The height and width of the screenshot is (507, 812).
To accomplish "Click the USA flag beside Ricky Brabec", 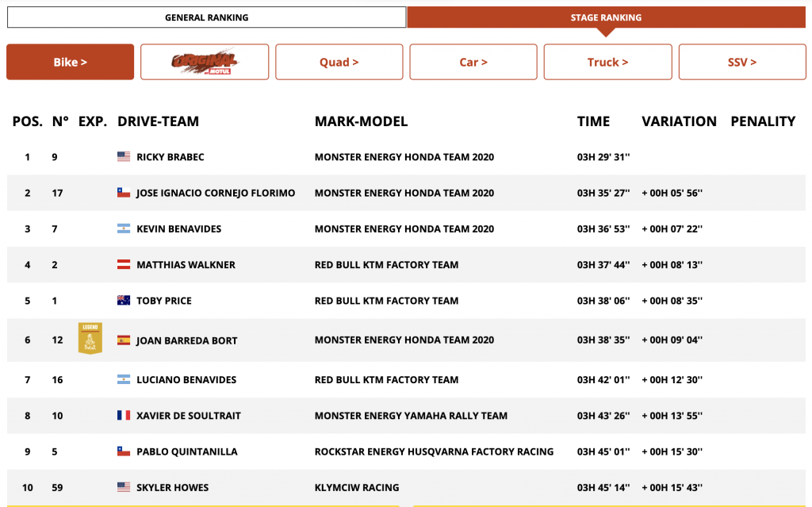I will point(124,156).
